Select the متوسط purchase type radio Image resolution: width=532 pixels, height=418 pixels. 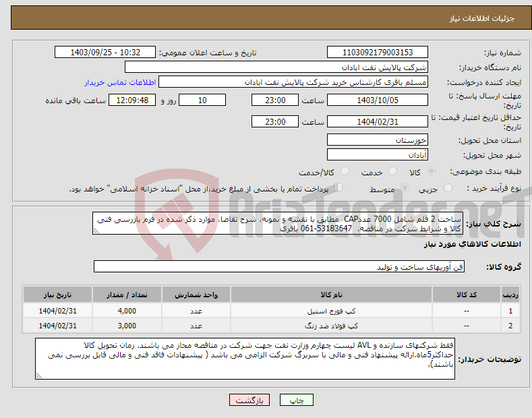[405, 188]
